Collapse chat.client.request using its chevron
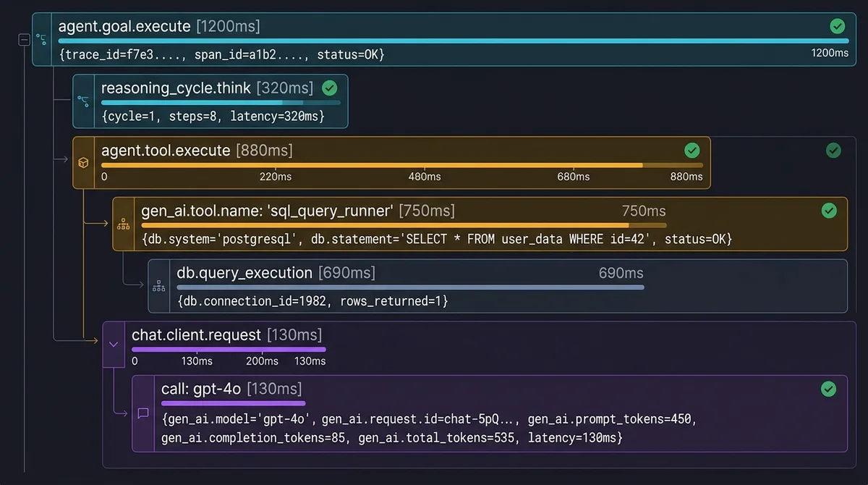 [x=113, y=345]
